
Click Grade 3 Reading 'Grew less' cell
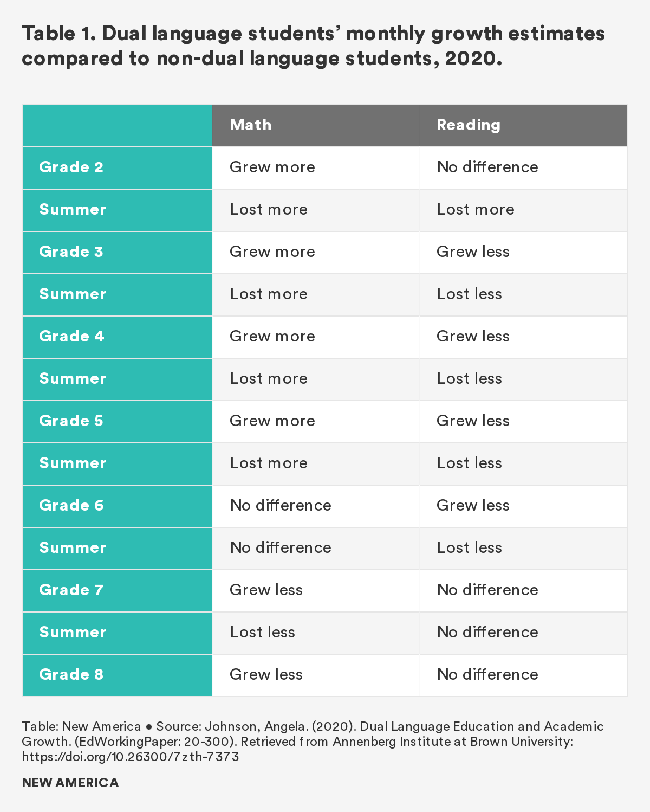tap(473, 252)
